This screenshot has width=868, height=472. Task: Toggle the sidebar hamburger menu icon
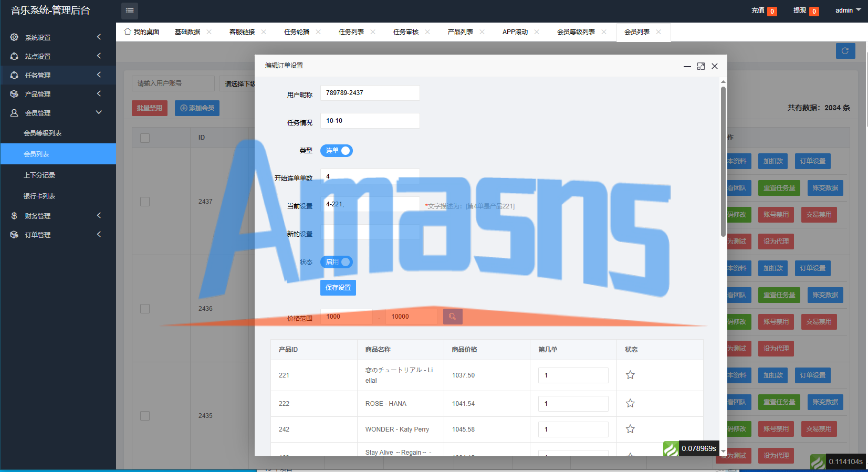[130, 11]
